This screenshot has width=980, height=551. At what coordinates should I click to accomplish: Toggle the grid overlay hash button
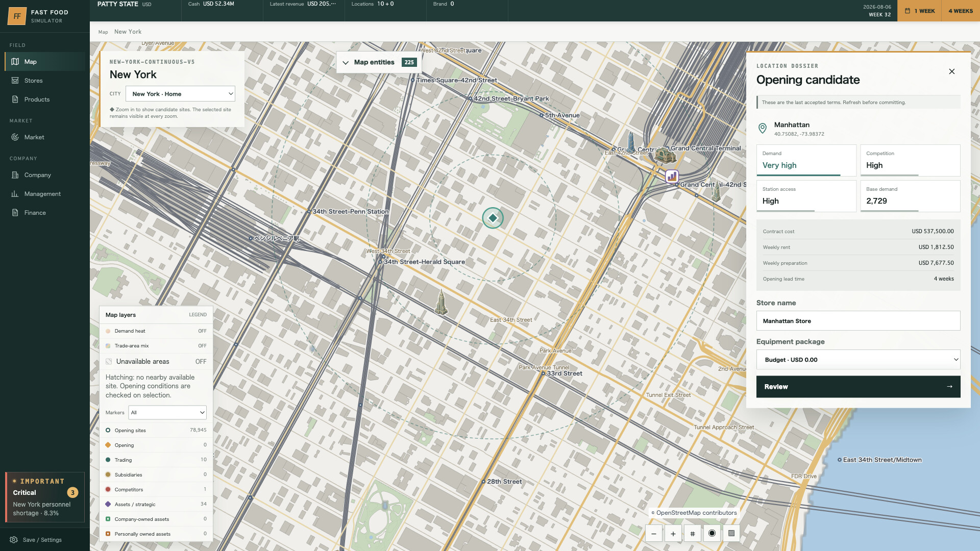[x=693, y=534]
